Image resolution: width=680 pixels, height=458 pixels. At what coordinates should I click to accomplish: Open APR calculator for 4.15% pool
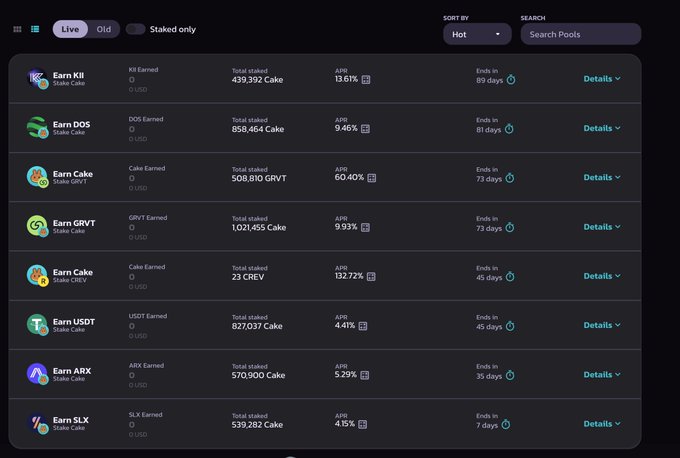pyautogui.click(x=363, y=424)
